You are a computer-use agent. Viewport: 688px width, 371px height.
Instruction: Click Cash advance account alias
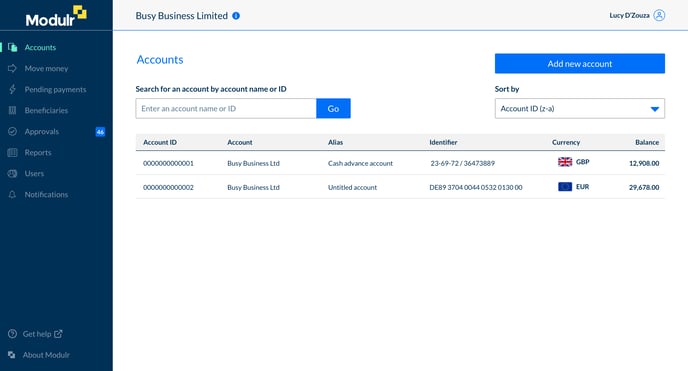tap(360, 163)
